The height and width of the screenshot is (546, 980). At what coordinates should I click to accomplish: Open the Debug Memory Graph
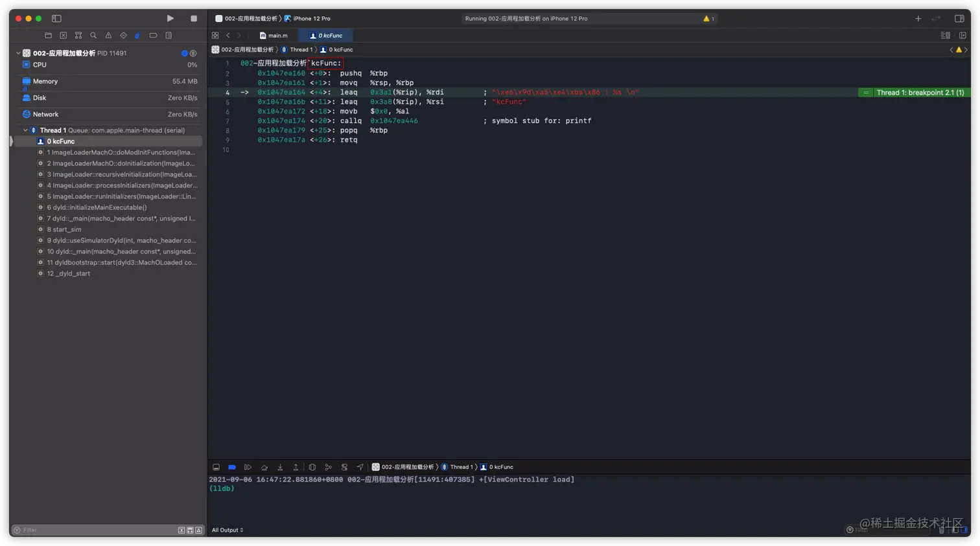coord(328,467)
